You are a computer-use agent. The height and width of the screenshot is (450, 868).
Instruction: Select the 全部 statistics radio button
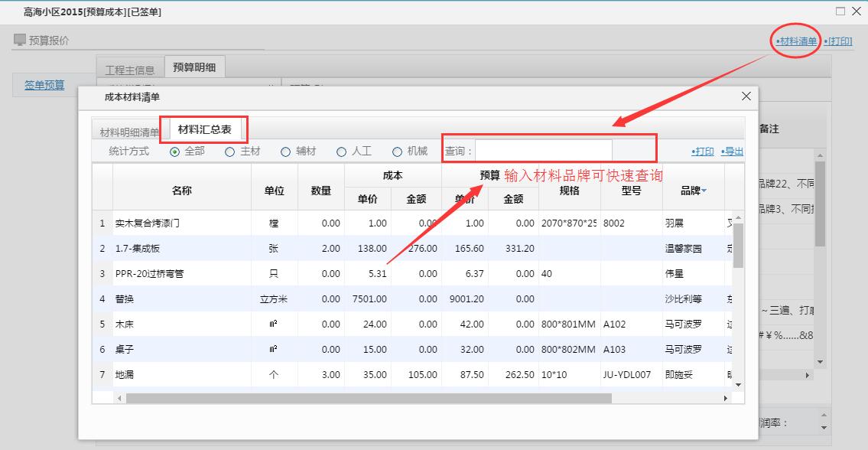point(175,152)
